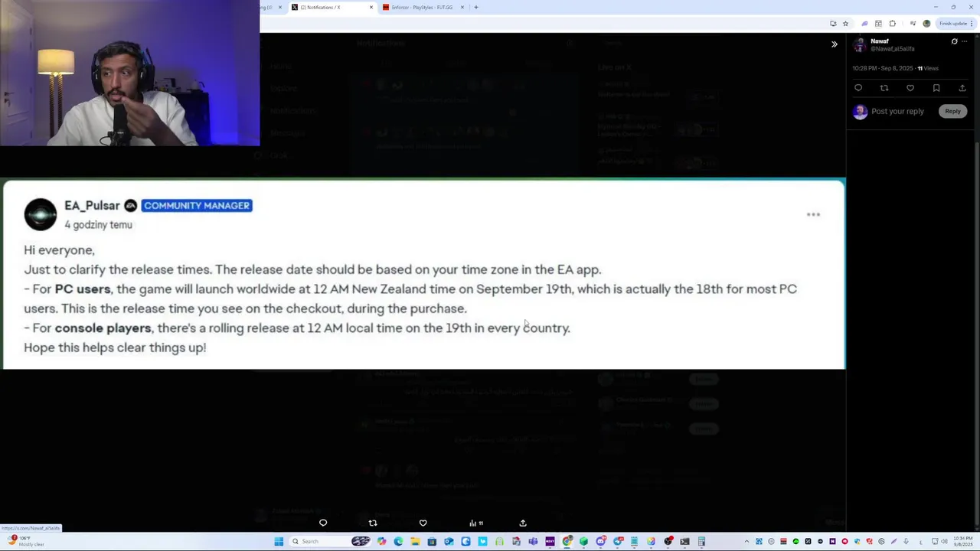The image size is (980, 551).
Task: Collapse the side panel with double-chevron icon
Action: (835, 44)
